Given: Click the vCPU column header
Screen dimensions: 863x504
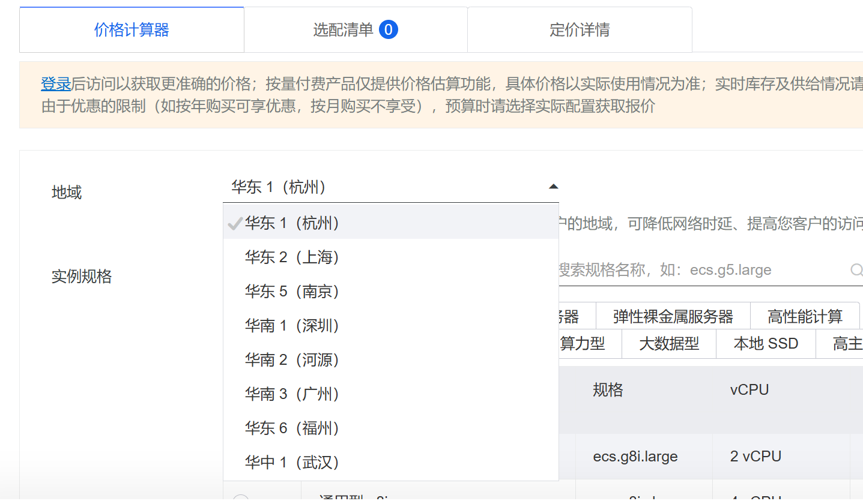Looking at the screenshot, I should [749, 390].
